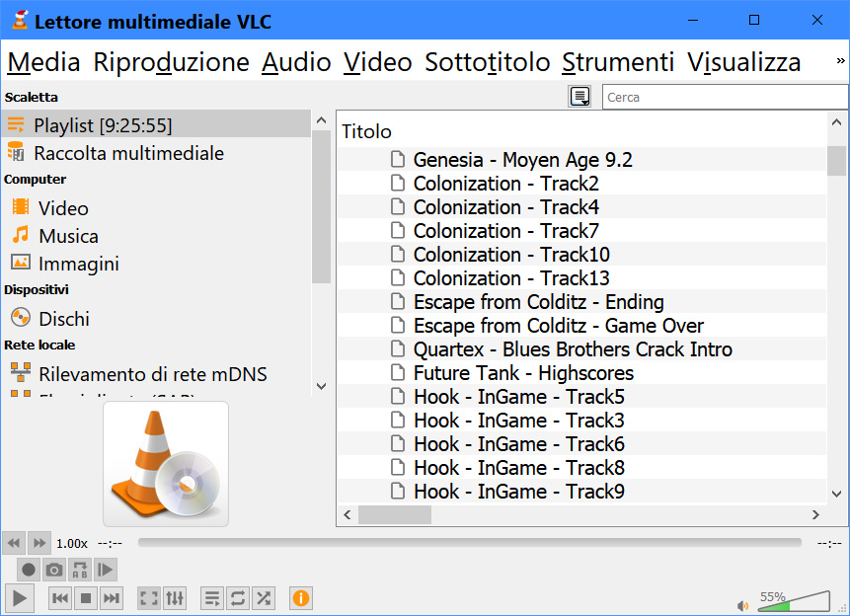Image resolution: width=850 pixels, height=616 pixels.
Task: Click playlist scroll up arrow
Action: pos(837,122)
